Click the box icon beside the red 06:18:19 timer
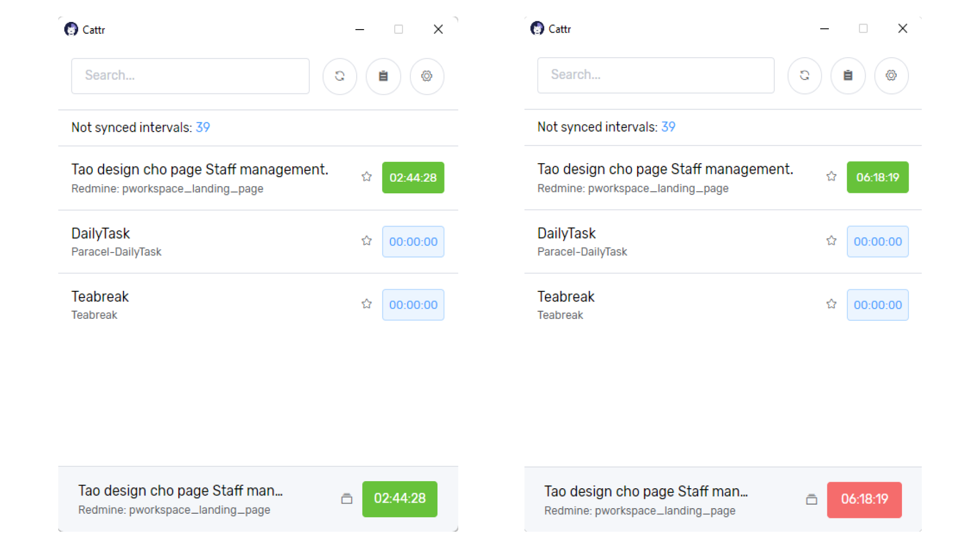980x551 pixels. pos(812,499)
